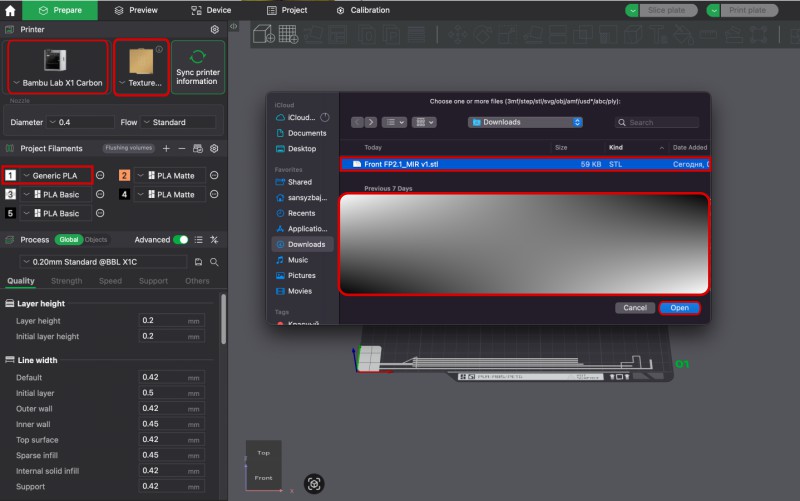This screenshot has width=800, height=501.
Task: Click the Sync printer information button
Action: click(x=198, y=67)
